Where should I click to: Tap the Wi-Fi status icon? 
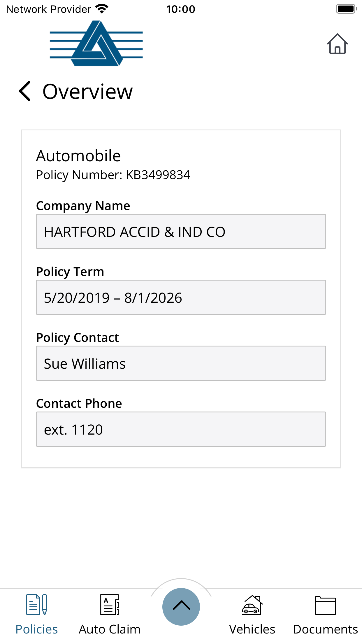point(102,9)
